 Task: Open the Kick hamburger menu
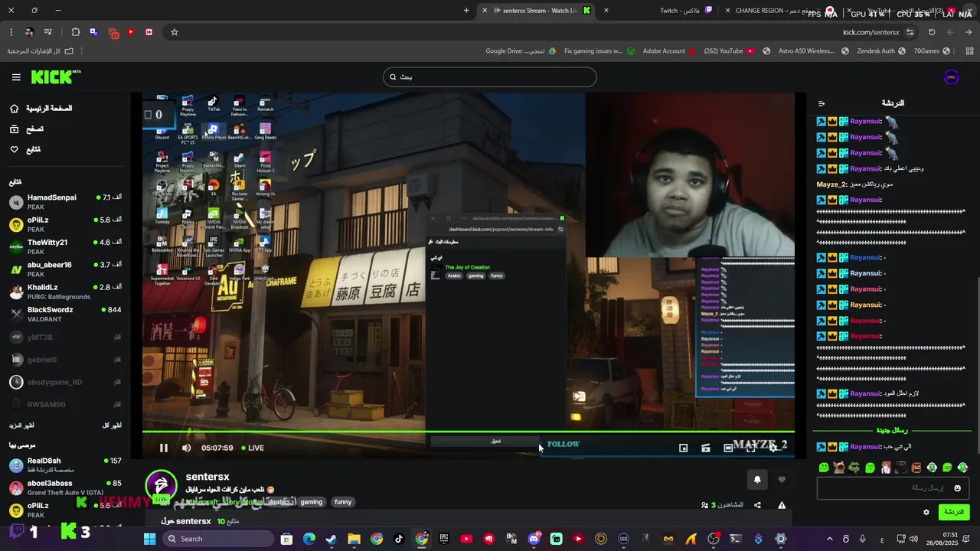tap(16, 77)
